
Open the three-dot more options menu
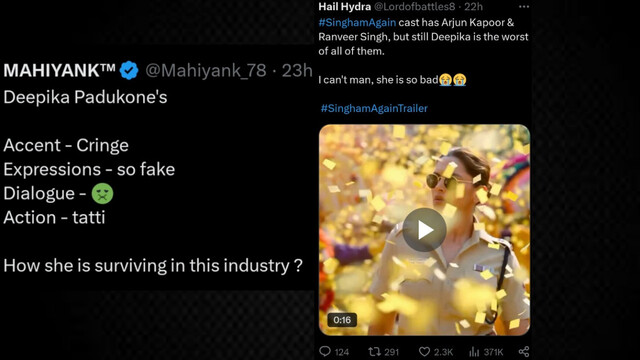coord(524,7)
